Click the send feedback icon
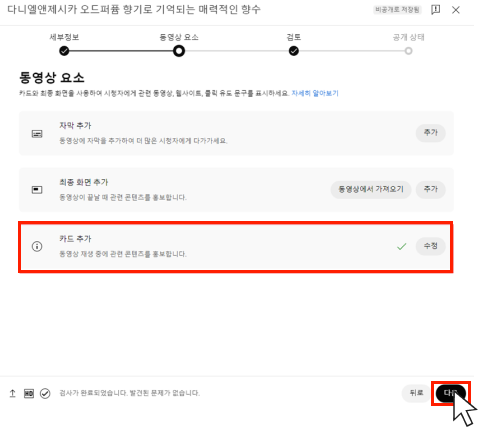The height and width of the screenshot is (427, 478). (x=435, y=10)
